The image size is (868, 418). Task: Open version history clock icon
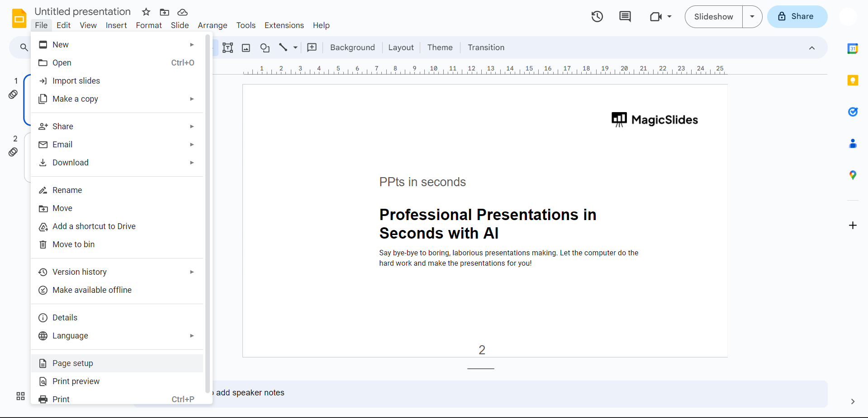pyautogui.click(x=597, y=17)
